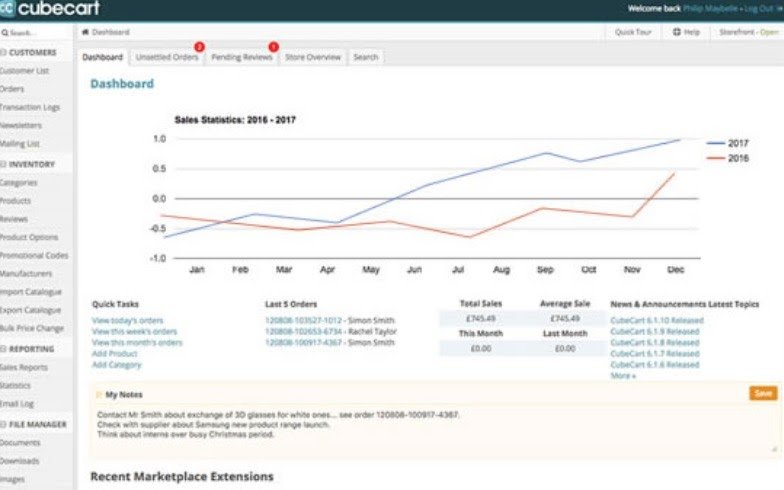This screenshot has width=784, height=490.
Task: Click the Pending Reviews red notification badge
Action: [x=273, y=47]
